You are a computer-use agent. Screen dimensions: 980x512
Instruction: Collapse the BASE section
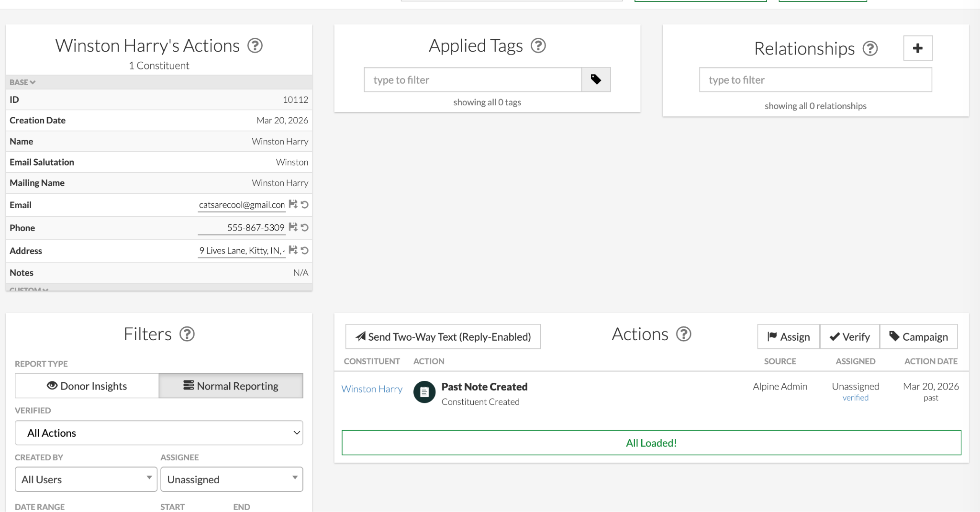[22, 82]
